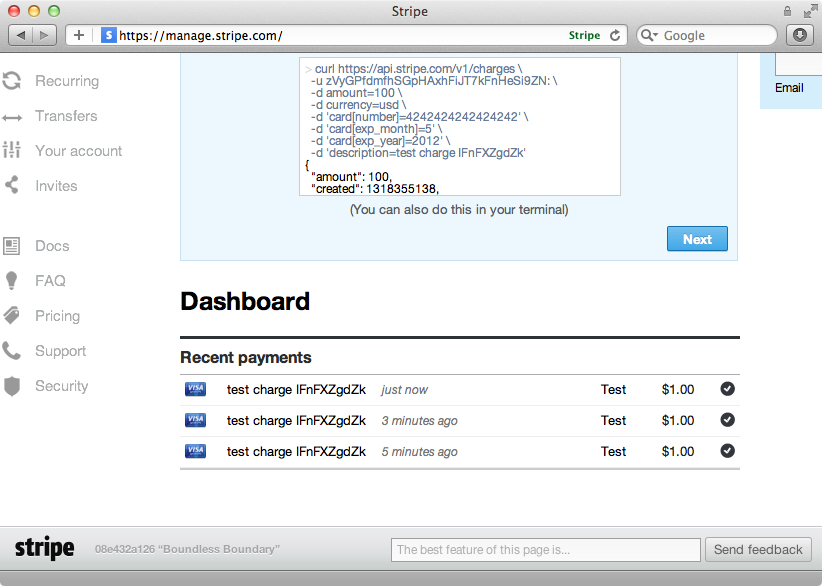
Task: Click the address bar URL
Action: pyautogui.click(x=201, y=36)
